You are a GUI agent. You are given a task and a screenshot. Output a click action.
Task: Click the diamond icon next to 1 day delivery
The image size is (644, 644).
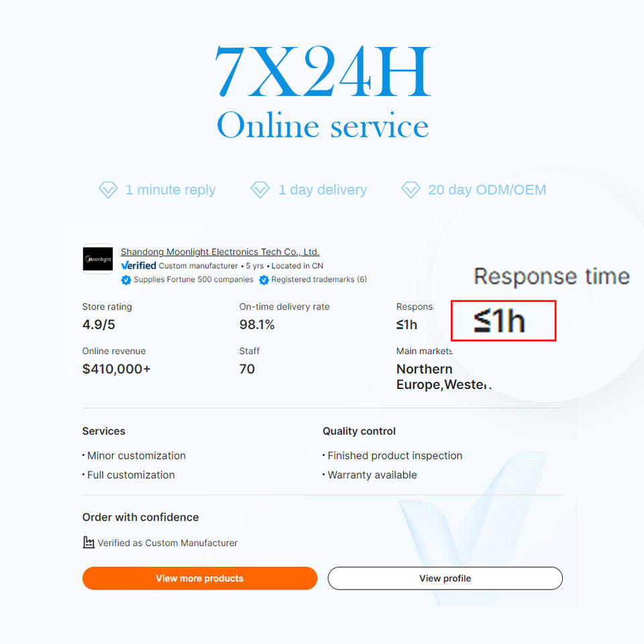[260, 190]
